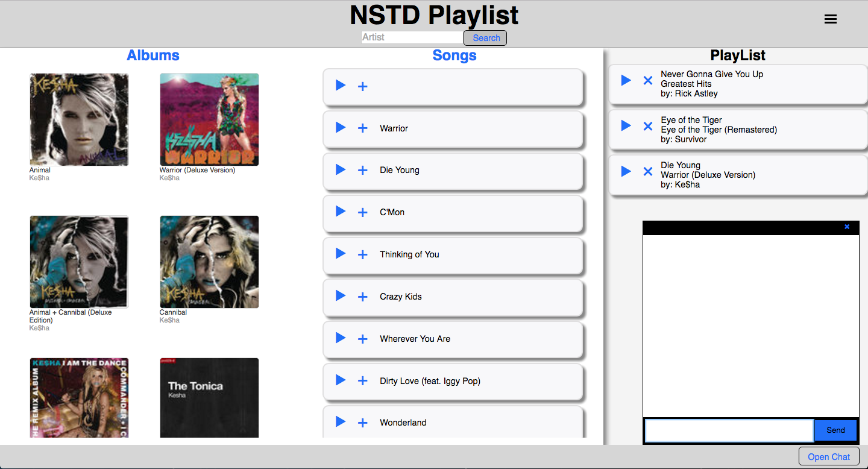Add "Dirty Love (feat. Iggy Pop)" to the playlist
Screen dimensions: 868x469
coord(362,380)
